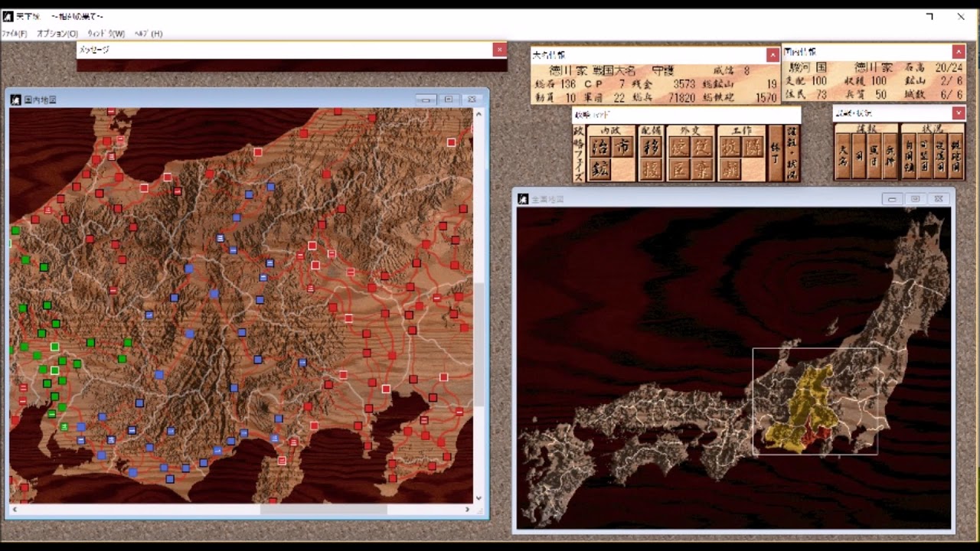Viewport: 980px width, 551px height.
Task: Select the 市 market command tile
Action: pos(622,148)
